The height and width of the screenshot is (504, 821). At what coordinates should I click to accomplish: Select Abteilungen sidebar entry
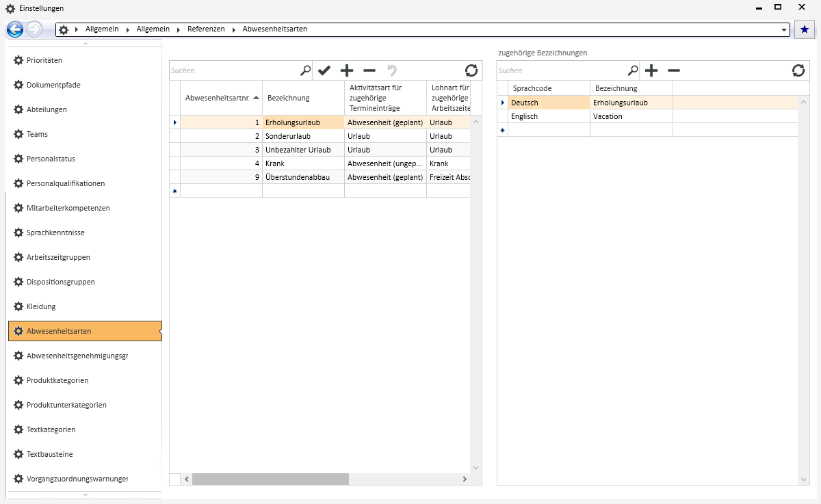(x=85, y=109)
